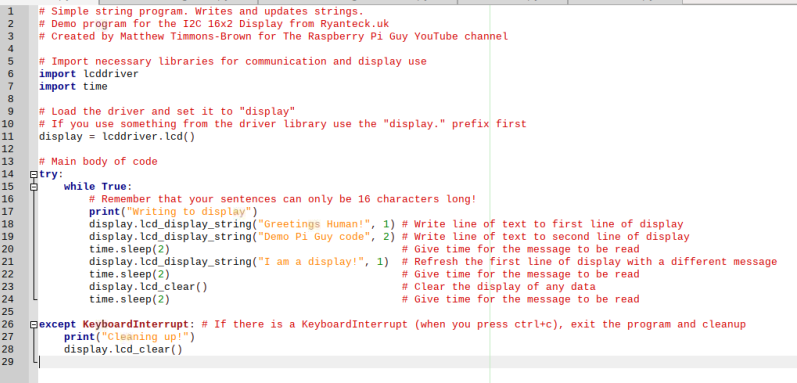Viewport: 797px width, 383px height.
Task: Click 'import lcddriver' on line 6
Action: [89, 74]
